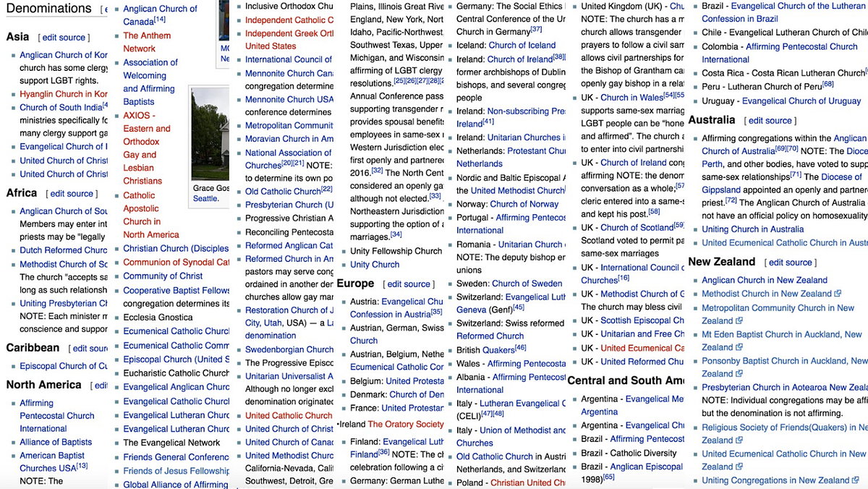Open Hyanglin Church in Korea link

click(64, 94)
